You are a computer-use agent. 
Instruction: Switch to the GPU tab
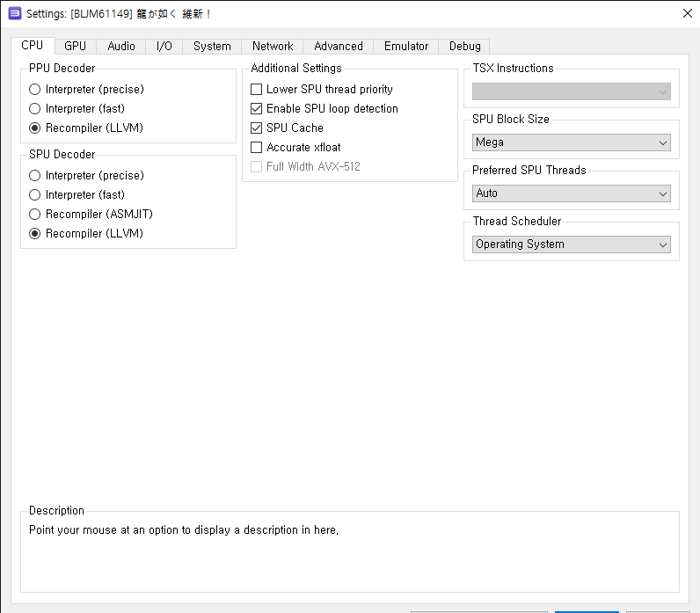(75, 46)
